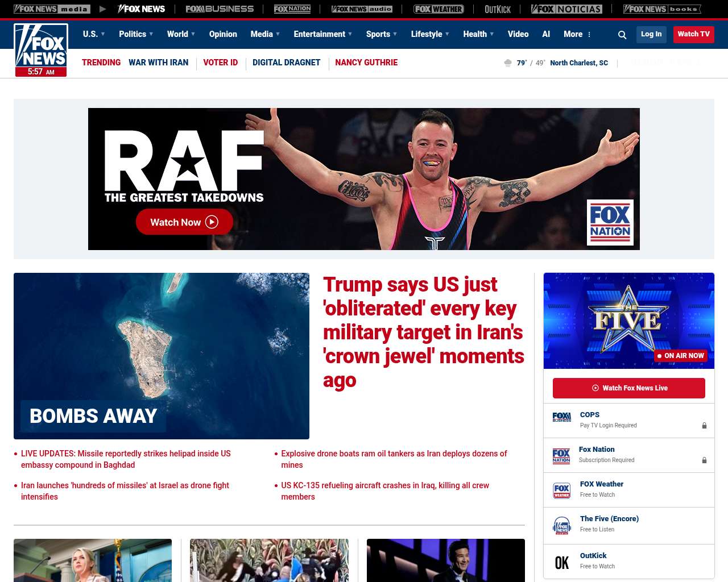The width and height of the screenshot is (728, 582).
Task: Click the Fox Business icon beside COPS
Action: [x=561, y=417]
